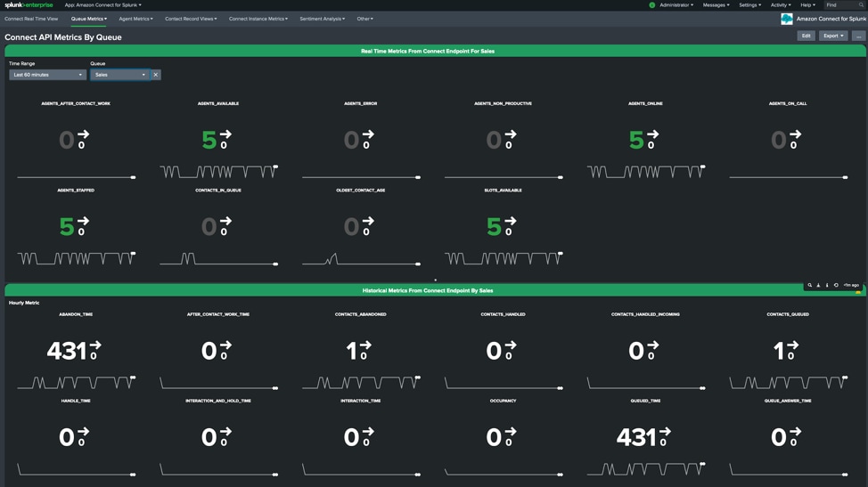Click the AFTER_CONTACT_WORK_TIME value 0
Viewport: 868px width, 487px height.
click(209, 351)
